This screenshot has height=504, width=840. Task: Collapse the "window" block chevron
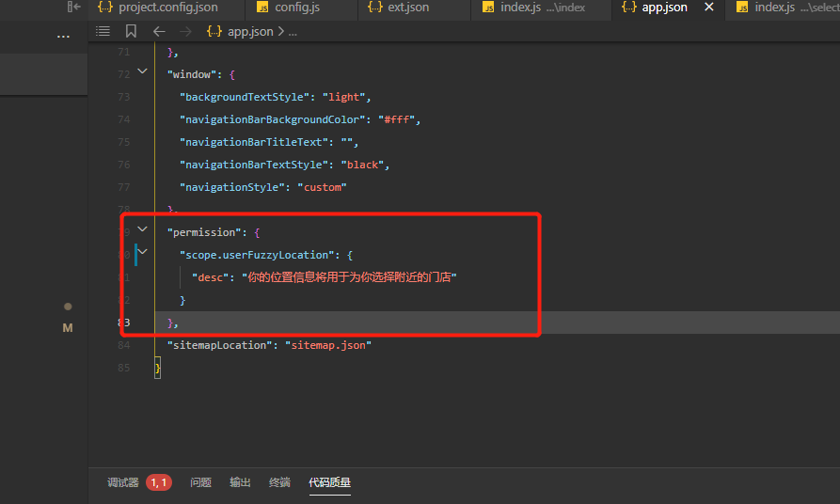(142, 71)
